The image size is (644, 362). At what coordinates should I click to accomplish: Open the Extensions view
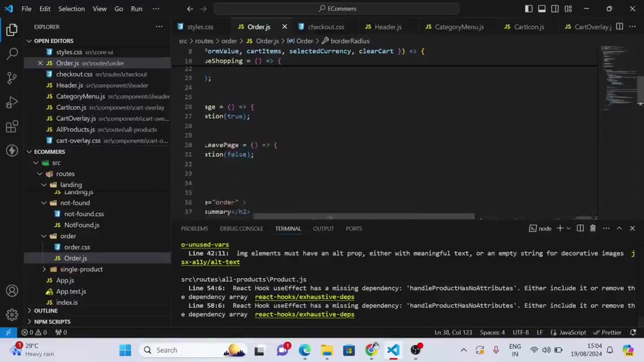[x=12, y=127]
